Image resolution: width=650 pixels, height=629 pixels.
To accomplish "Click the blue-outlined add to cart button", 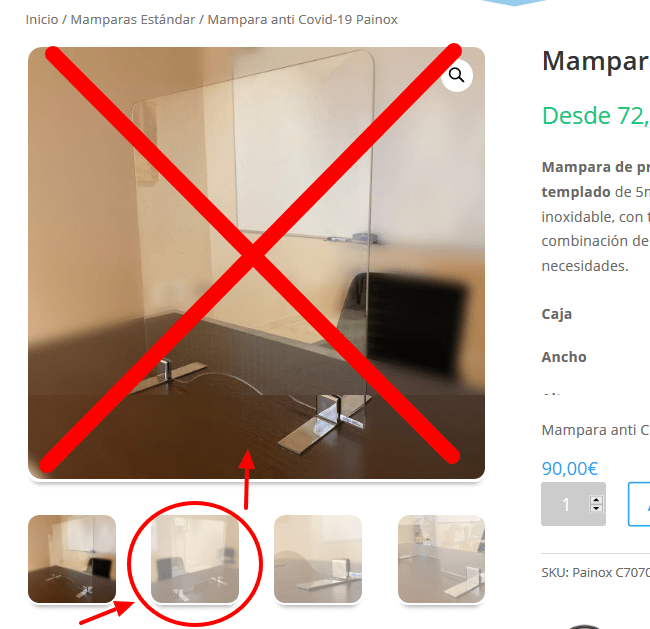I will (639, 504).
